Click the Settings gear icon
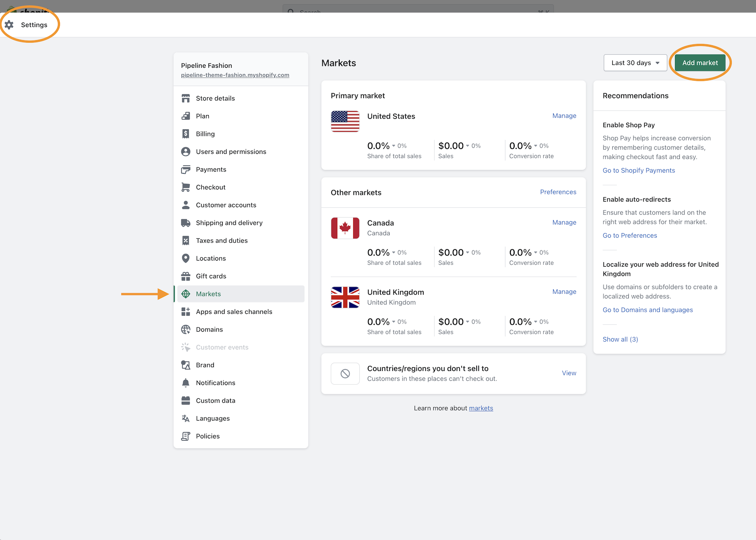756x540 pixels. (x=9, y=25)
